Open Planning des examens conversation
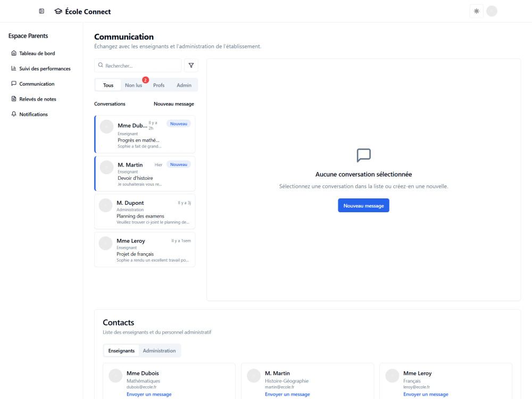Image resolution: width=532 pixels, height=399 pixels. click(145, 212)
